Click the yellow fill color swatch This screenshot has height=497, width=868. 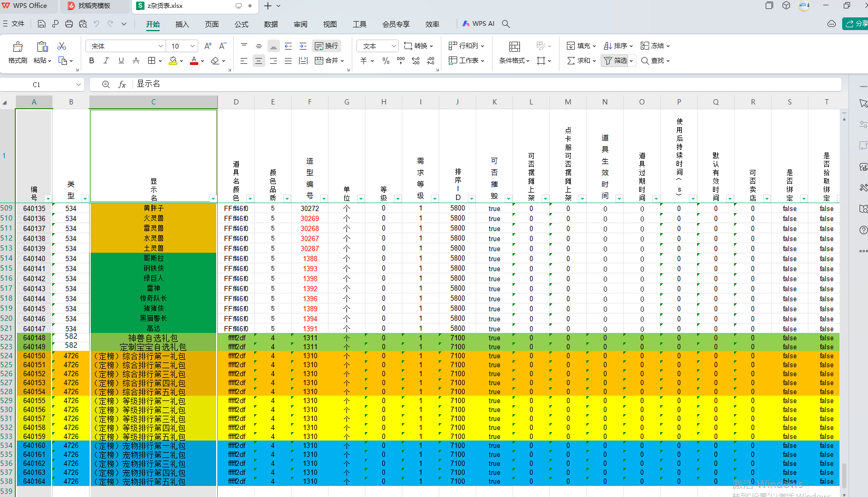(x=173, y=61)
